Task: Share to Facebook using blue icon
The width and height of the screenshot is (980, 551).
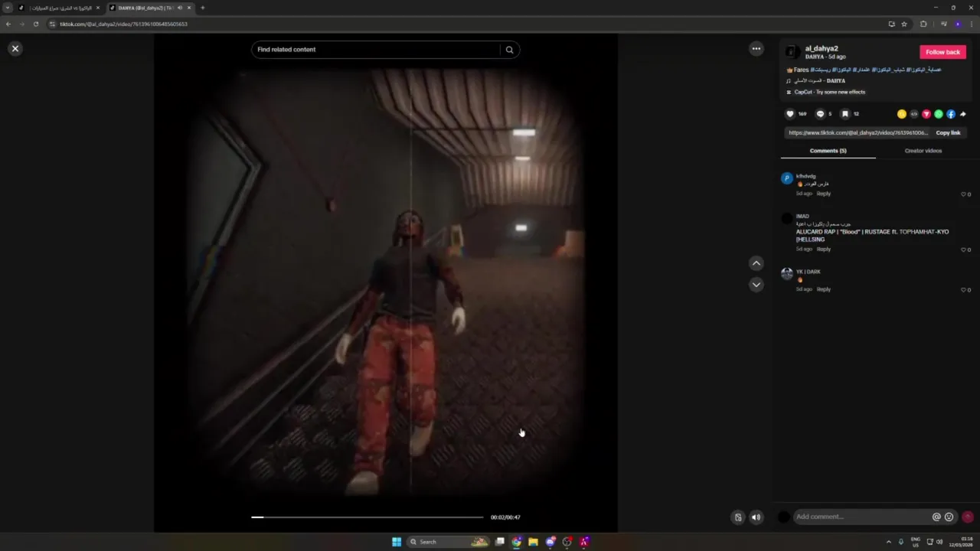Action: pyautogui.click(x=951, y=114)
